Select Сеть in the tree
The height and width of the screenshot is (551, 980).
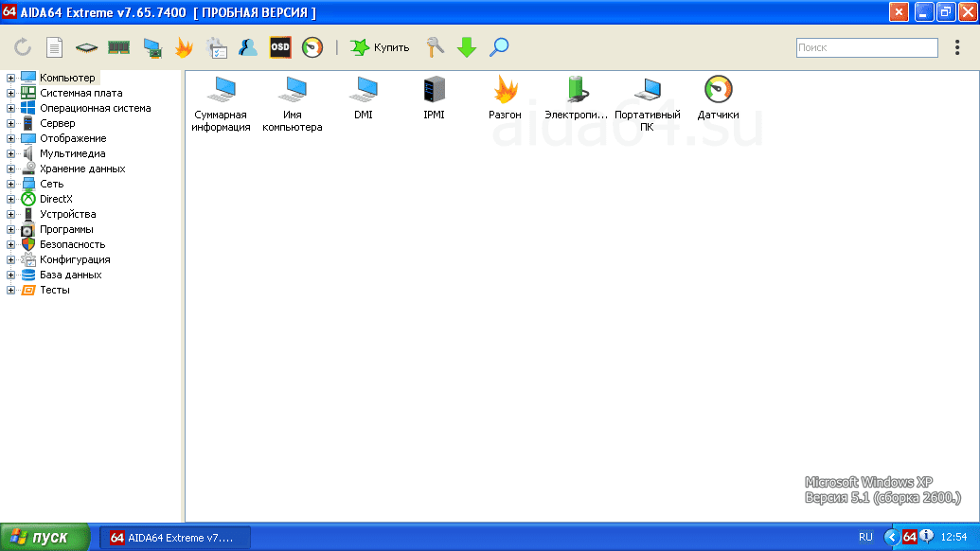52,185
